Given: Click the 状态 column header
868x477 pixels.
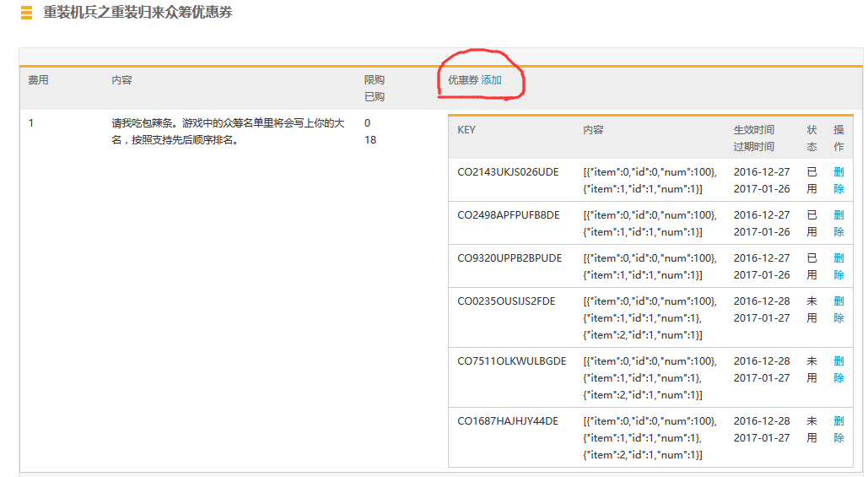Looking at the screenshot, I should (811, 138).
